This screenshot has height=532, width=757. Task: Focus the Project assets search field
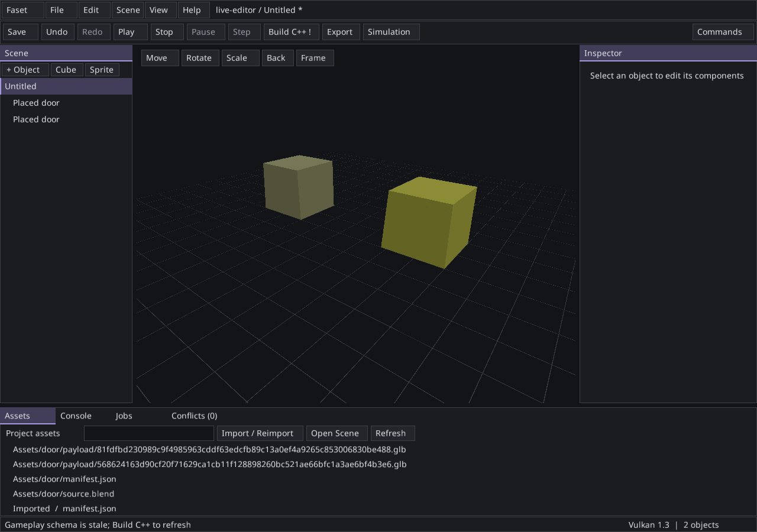coord(149,433)
